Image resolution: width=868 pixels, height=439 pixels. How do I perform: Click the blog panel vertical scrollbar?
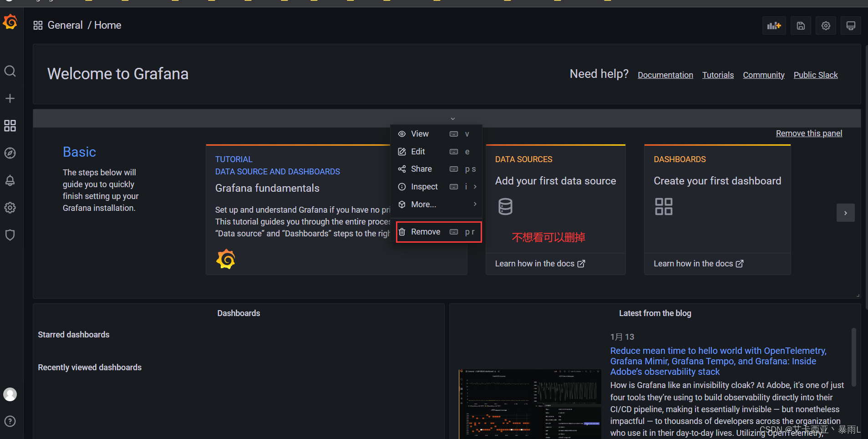coord(854,357)
